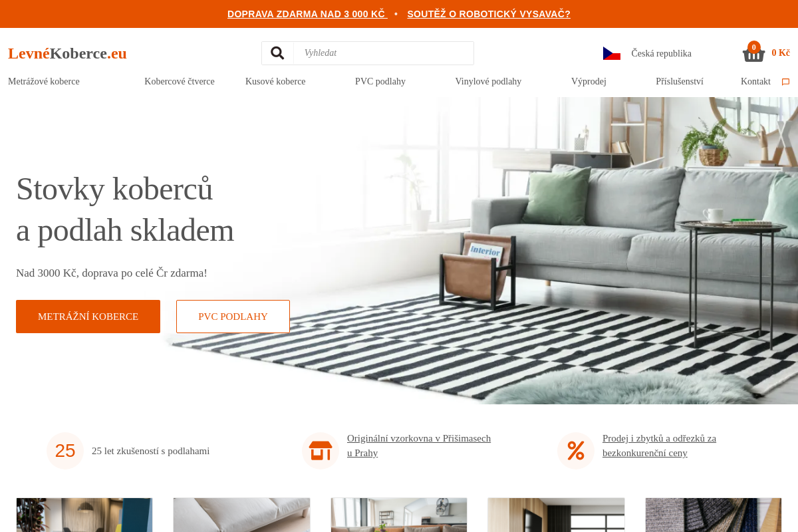
Task: Click the outlined PVC PODLAHY button
Action: point(233,317)
